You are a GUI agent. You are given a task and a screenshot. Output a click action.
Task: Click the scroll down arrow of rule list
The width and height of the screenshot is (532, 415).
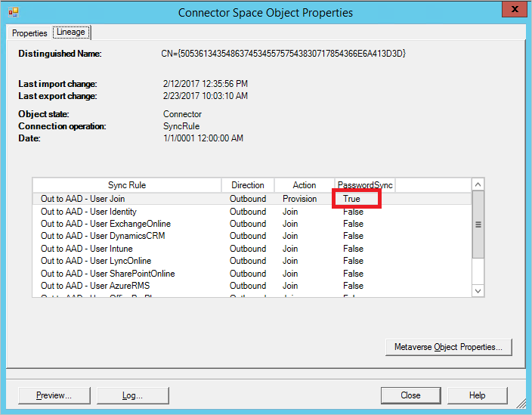478,291
